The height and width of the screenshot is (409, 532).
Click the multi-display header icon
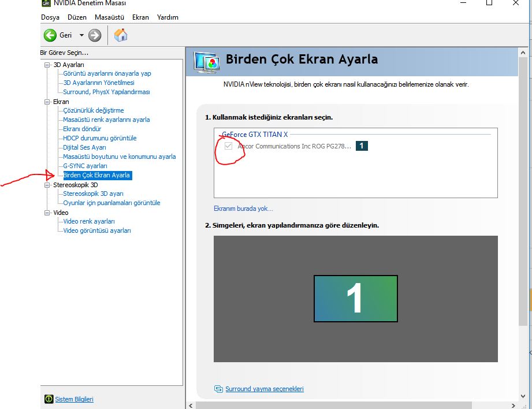206,62
